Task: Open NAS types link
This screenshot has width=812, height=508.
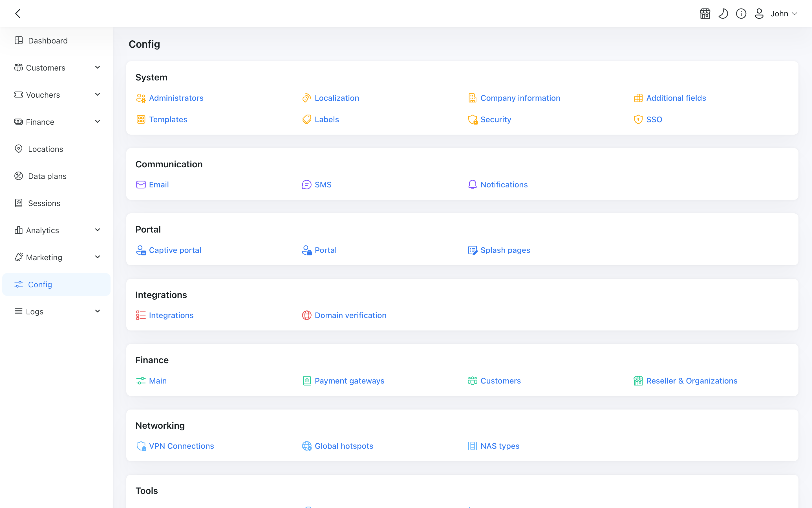Action: click(500, 446)
